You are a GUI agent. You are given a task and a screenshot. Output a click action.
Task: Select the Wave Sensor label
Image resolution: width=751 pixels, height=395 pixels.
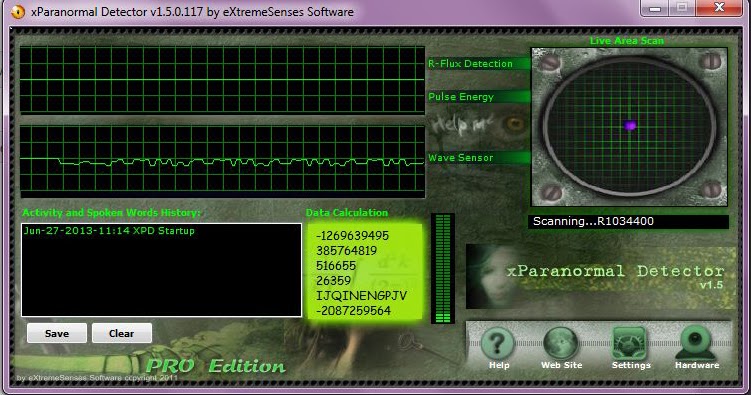pos(460,158)
